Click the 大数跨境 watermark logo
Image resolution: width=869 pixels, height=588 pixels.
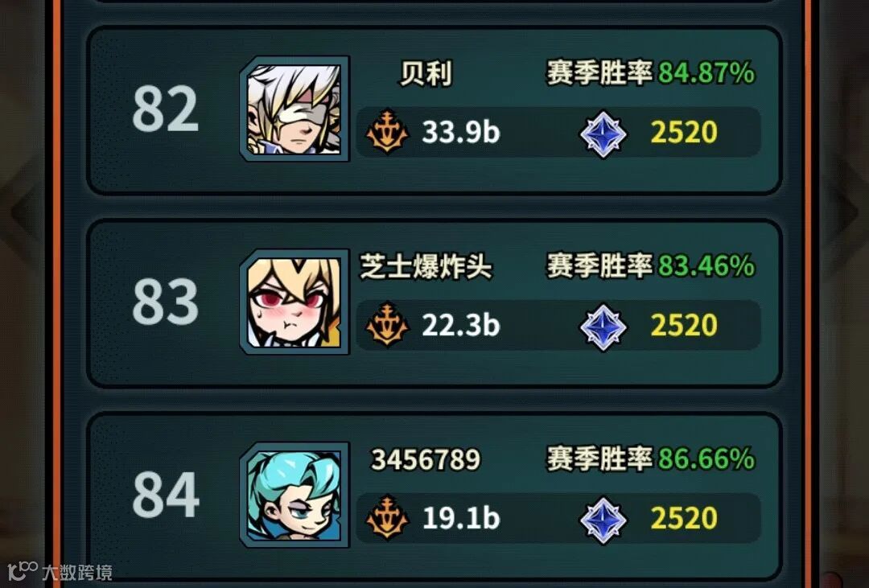pos(60,571)
